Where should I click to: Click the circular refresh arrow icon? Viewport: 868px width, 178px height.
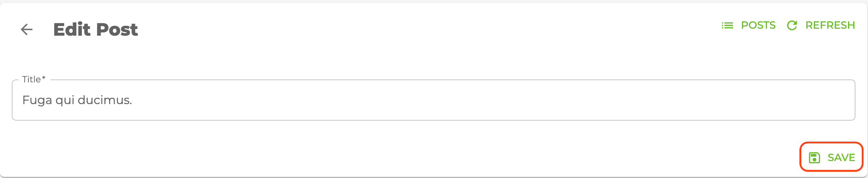tap(792, 25)
